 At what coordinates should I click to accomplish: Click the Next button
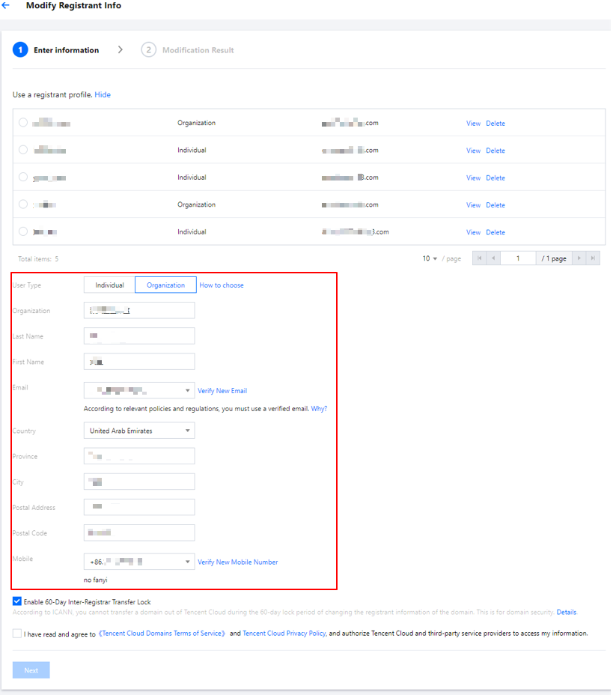tap(31, 670)
